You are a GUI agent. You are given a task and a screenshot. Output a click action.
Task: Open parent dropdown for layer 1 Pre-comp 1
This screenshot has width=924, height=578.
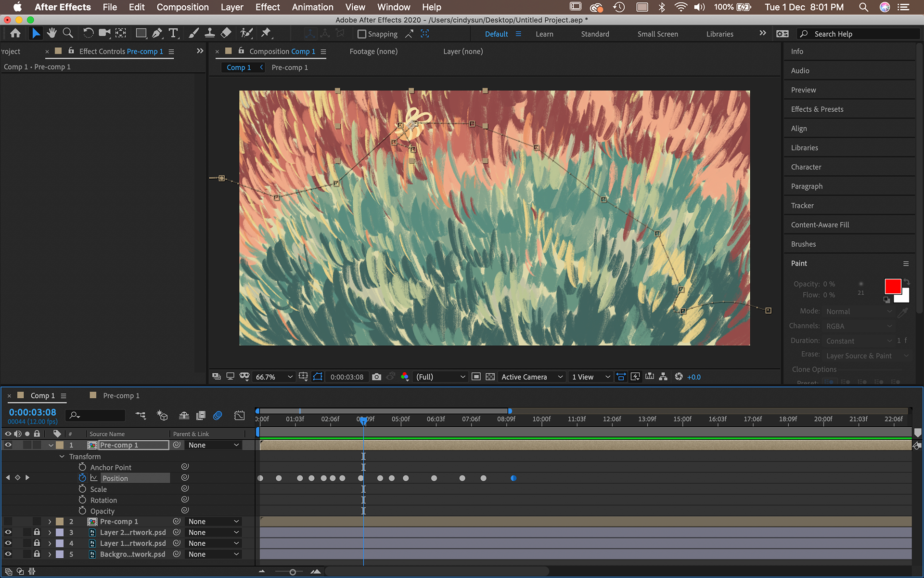213,445
